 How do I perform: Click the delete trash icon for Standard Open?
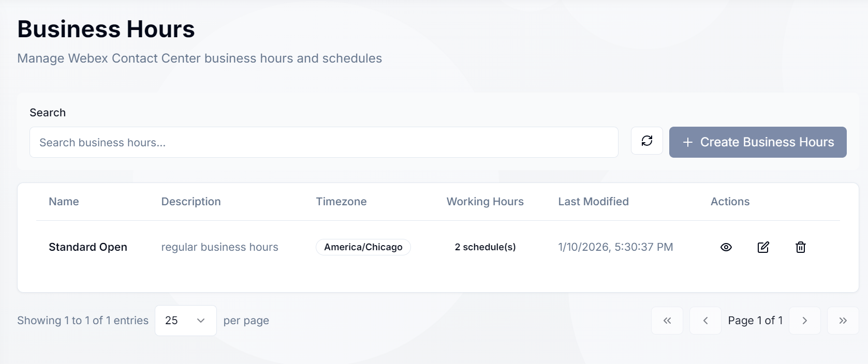tap(801, 247)
